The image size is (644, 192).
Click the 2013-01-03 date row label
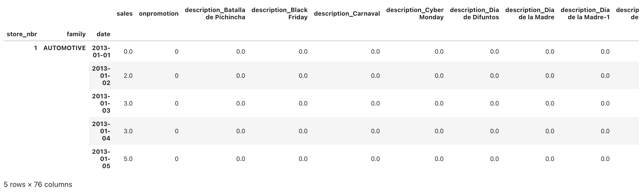[101, 103]
